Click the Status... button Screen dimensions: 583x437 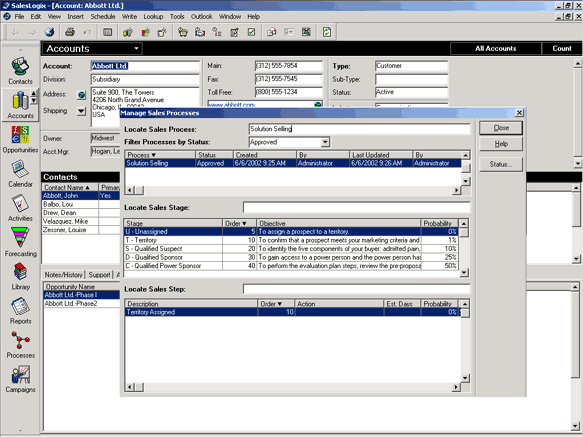point(501,164)
